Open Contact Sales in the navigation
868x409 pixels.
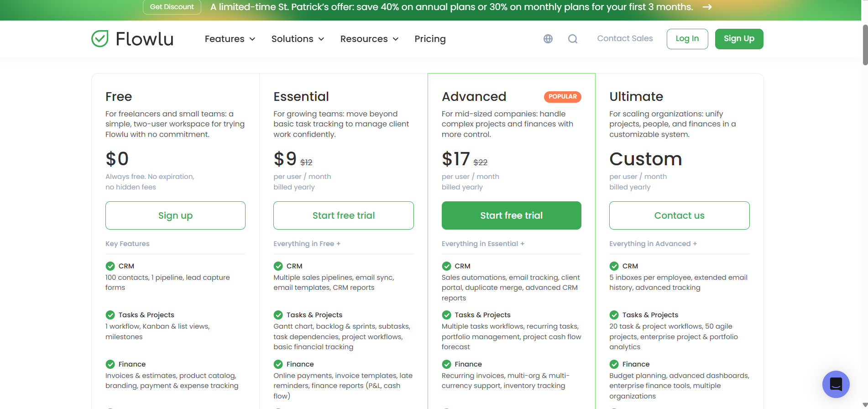(625, 38)
